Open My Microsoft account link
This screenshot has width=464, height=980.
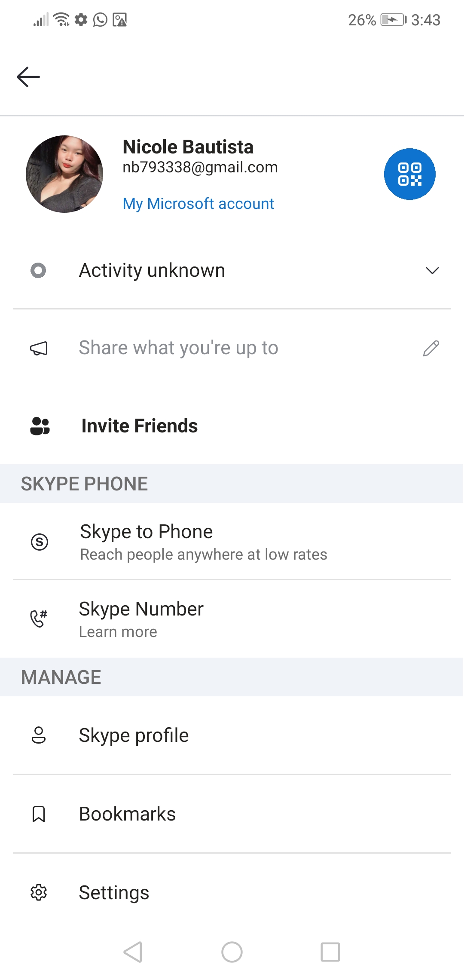point(198,204)
